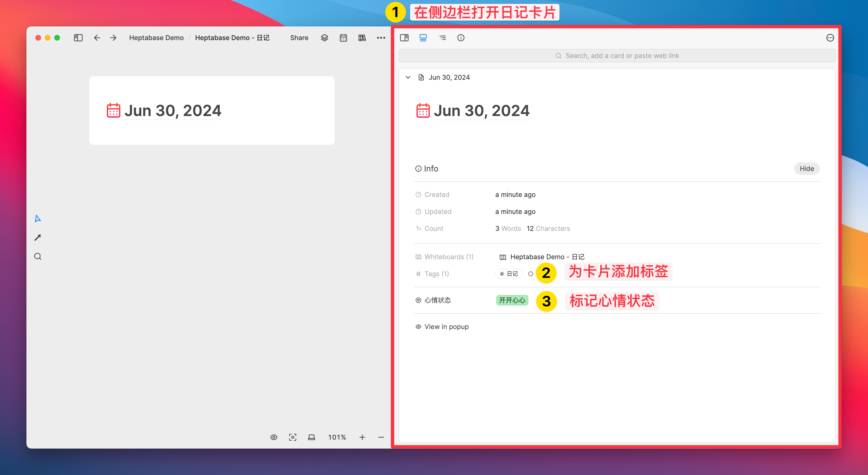Open the three-dot more menu in whiteboard toolbar
This screenshot has height=475, width=868.
tap(381, 38)
